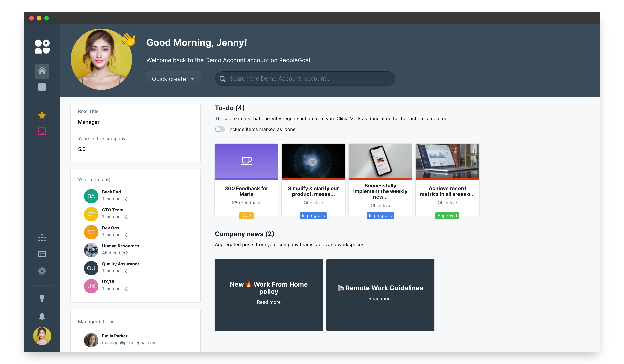Screen dimensions: 624x364
Task: Open the QU Quality Assurance avatar
Action: click(x=91, y=268)
